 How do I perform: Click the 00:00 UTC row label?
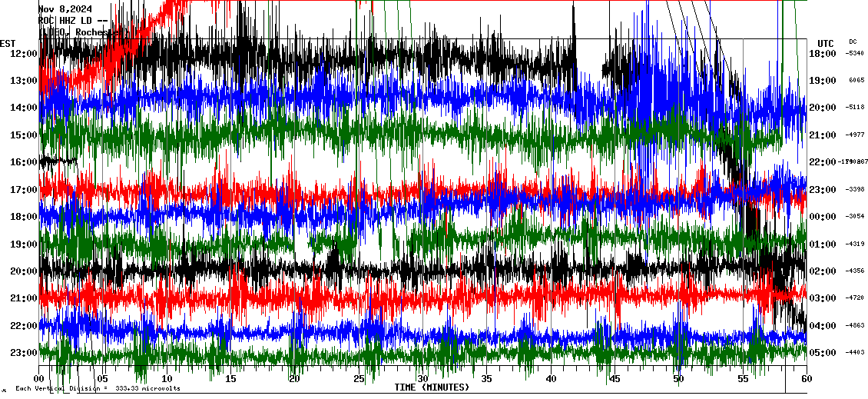(822, 217)
